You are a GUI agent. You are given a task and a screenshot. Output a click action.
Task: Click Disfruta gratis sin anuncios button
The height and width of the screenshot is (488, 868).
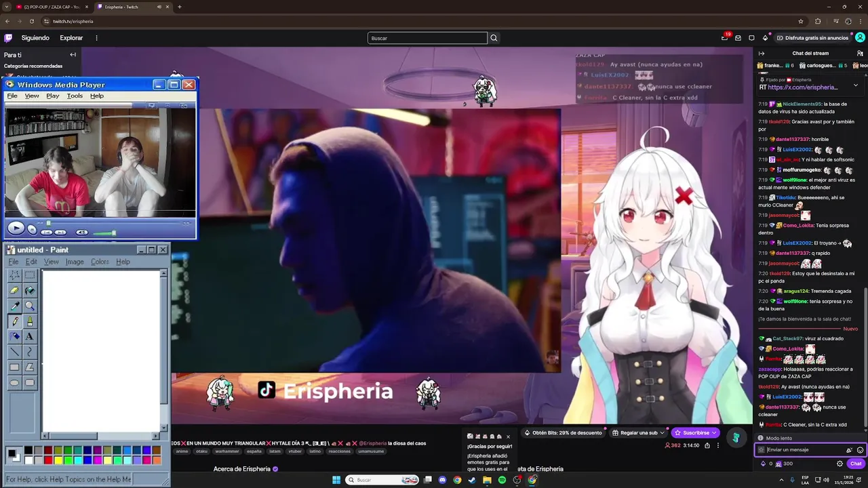812,38
